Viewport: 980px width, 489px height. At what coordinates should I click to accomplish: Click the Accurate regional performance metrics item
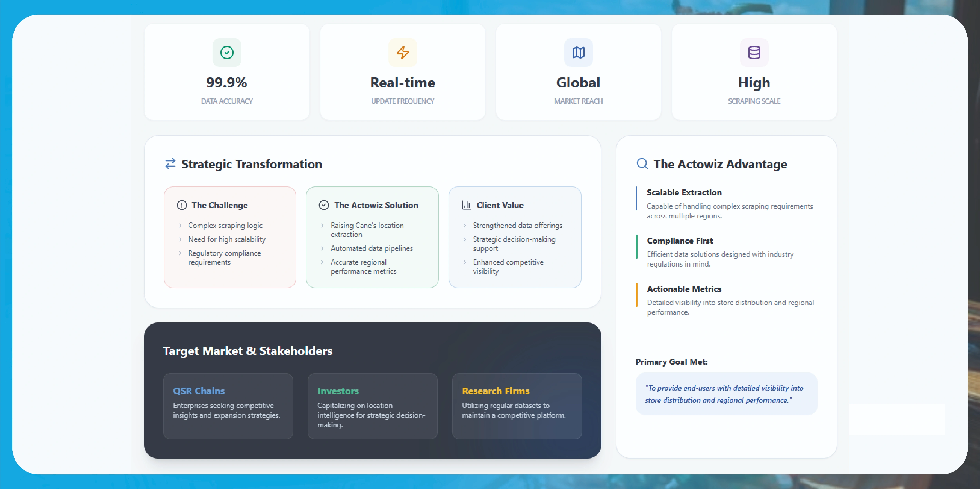click(x=363, y=267)
